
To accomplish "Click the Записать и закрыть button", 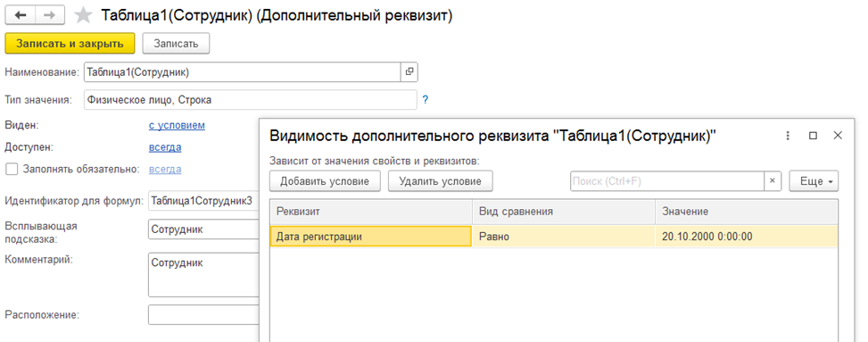I will click(x=70, y=44).
